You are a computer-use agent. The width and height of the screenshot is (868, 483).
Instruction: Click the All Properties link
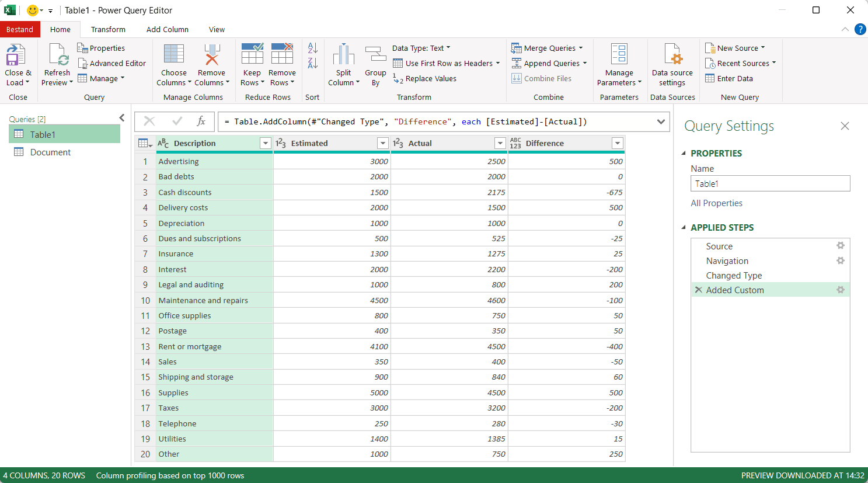[716, 203]
